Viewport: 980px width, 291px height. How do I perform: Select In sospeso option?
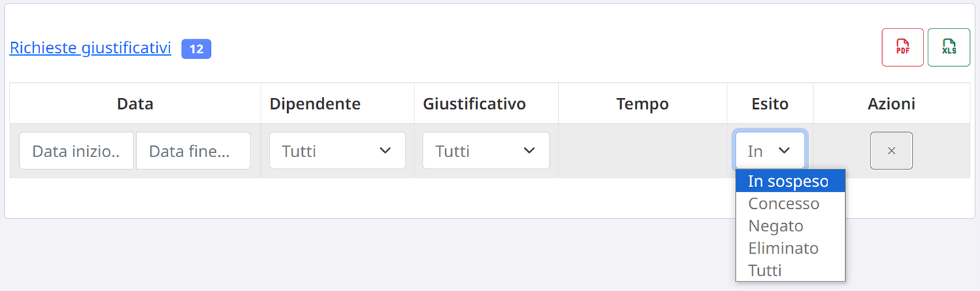(790, 182)
